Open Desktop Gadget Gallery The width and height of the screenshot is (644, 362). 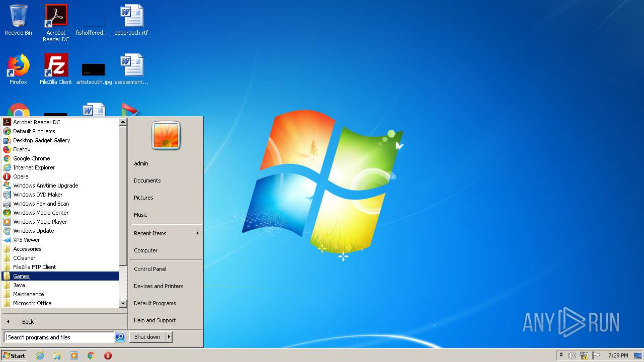click(x=60, y=140)
